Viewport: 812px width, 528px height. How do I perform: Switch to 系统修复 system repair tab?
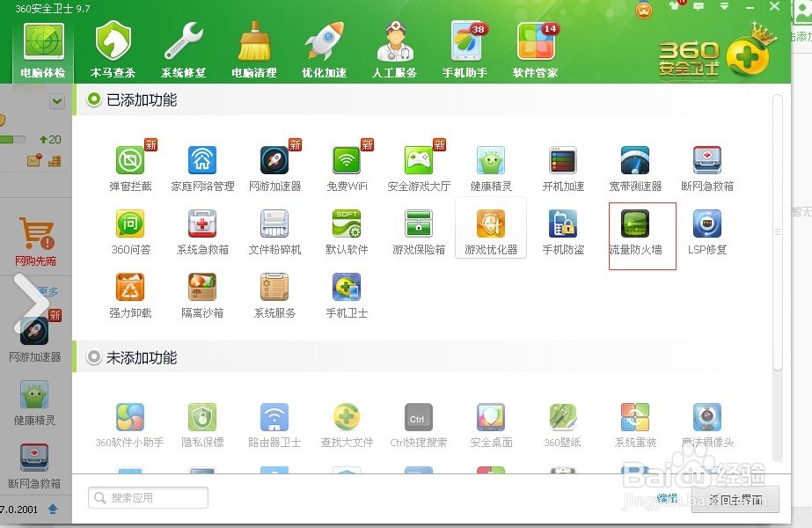(183, 51)
